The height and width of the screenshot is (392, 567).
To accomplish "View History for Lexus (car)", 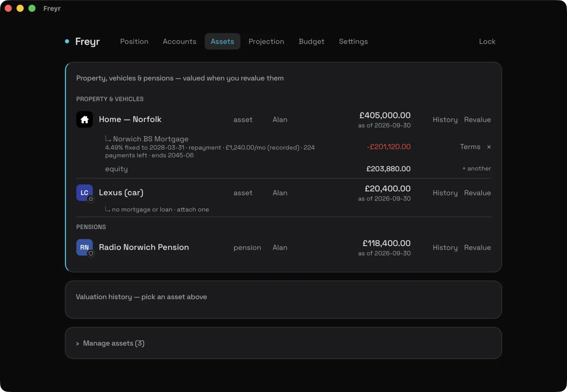I will 445,193.
